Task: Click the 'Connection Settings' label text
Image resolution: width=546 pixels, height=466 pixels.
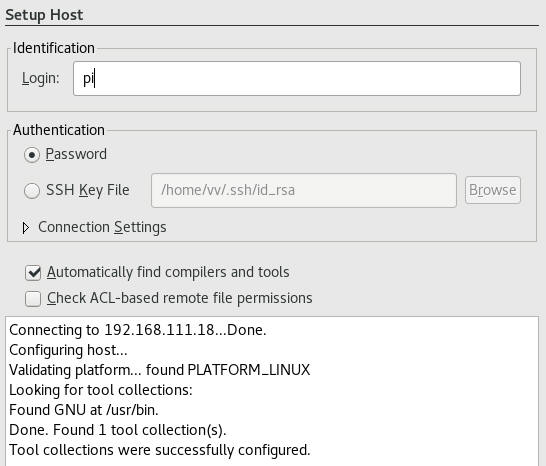Action: tap(102, 227)
